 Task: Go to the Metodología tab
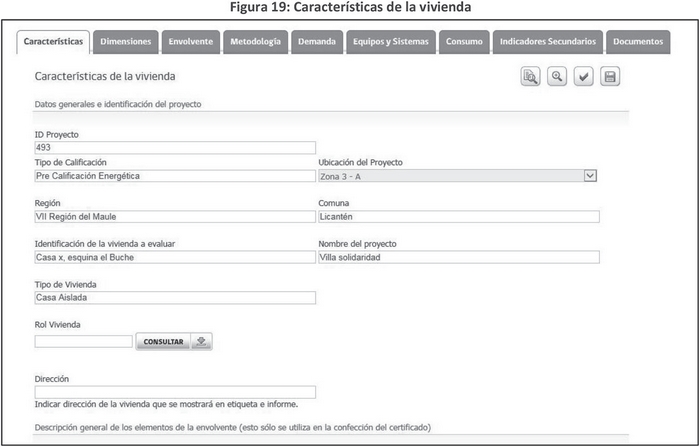click(256, 42)
